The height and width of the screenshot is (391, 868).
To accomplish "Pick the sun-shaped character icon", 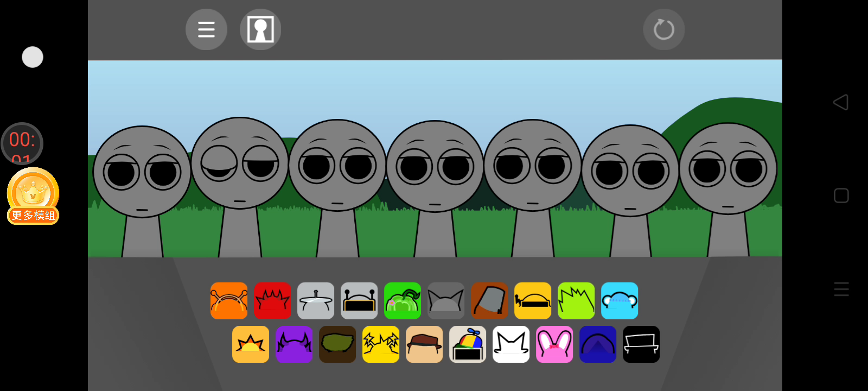I will pyautogui.click(x=251, y=344).
